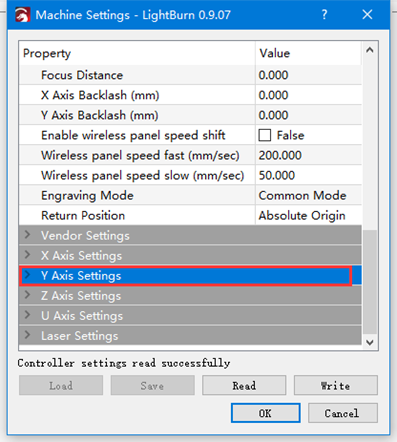
Task: Click the Cancel button
Action: pyautogui.click(x=343, y=413)
